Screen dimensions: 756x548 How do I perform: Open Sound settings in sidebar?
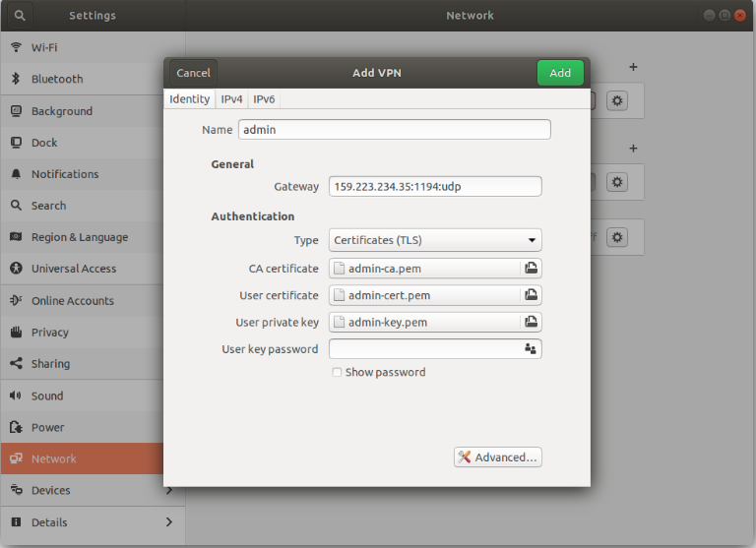(47, 396)
